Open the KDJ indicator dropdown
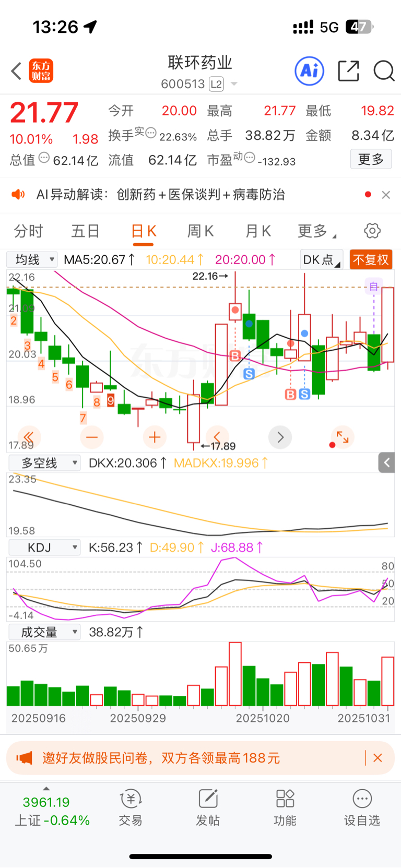This screenshot has height=868, width=401. coord(44,548)
